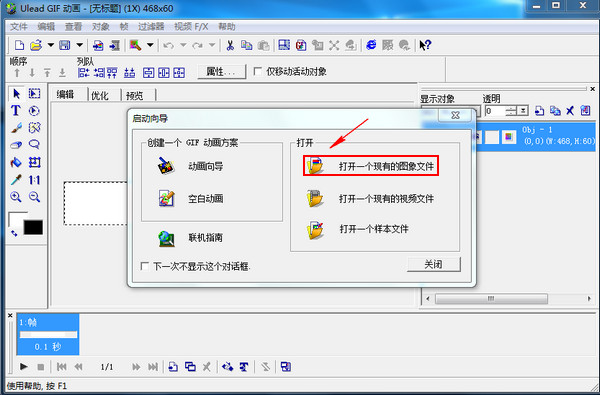Click the delete object X icon
Viewport: 600px width, 395px height.
click(570, 111)
